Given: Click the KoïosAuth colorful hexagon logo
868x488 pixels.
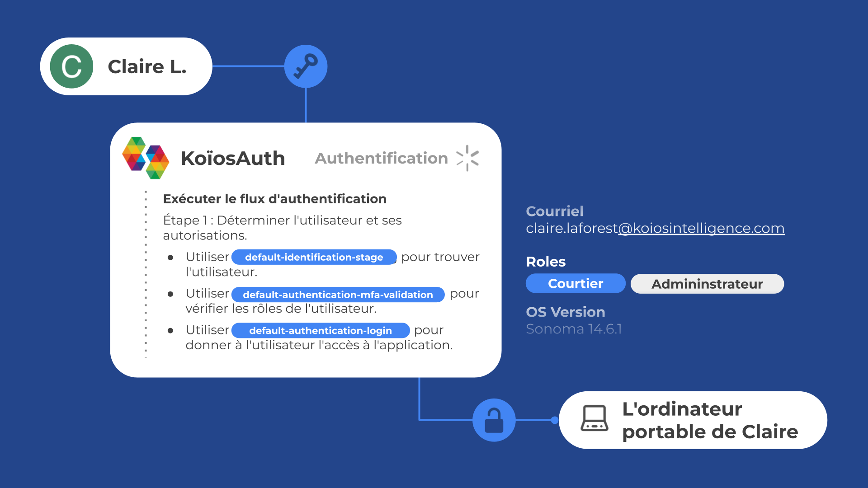Looking at the screenshot, I should tap(146, 158).
